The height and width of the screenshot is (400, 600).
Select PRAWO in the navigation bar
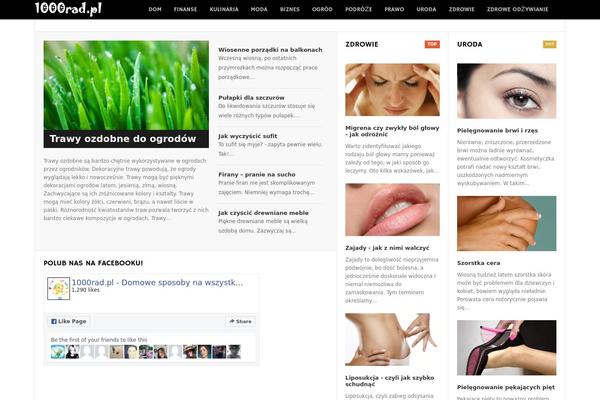coord(394,9)
